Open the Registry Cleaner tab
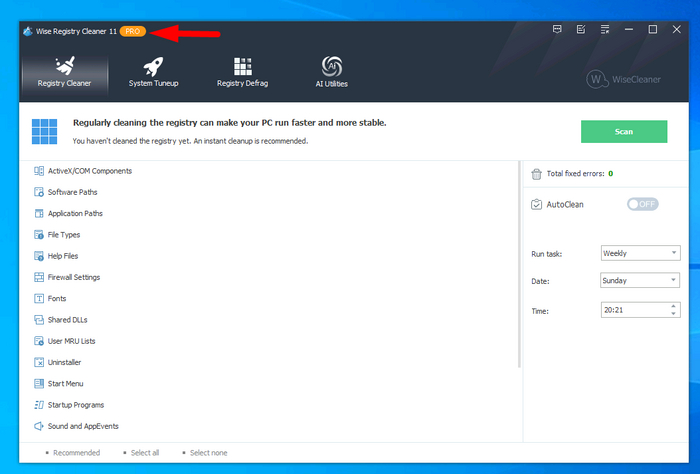 (x=64, y=72)
